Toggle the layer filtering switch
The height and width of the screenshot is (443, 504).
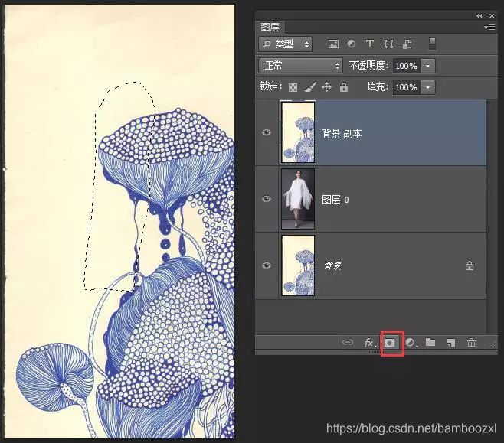(432, 44)
